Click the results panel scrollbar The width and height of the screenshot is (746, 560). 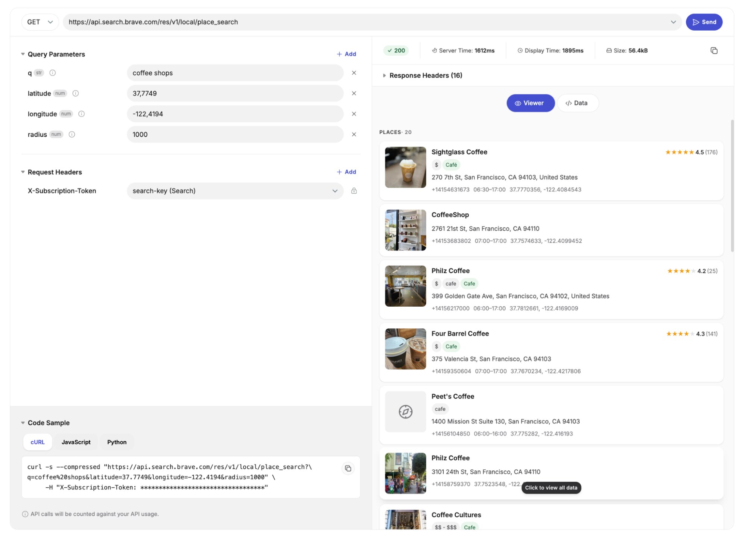(732, 186)
